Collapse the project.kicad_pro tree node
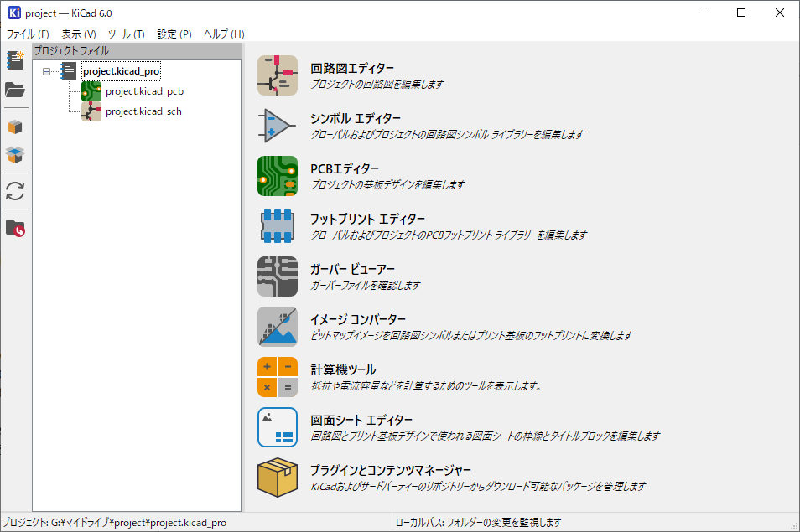Viewport: 800px width, 532px height. coord(46,72)
